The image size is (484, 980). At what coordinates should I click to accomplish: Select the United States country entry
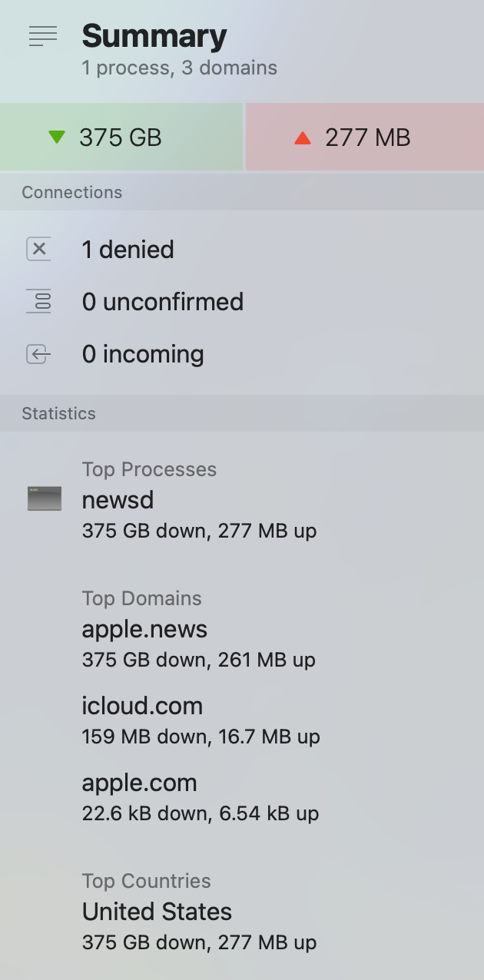click(157, 912)
